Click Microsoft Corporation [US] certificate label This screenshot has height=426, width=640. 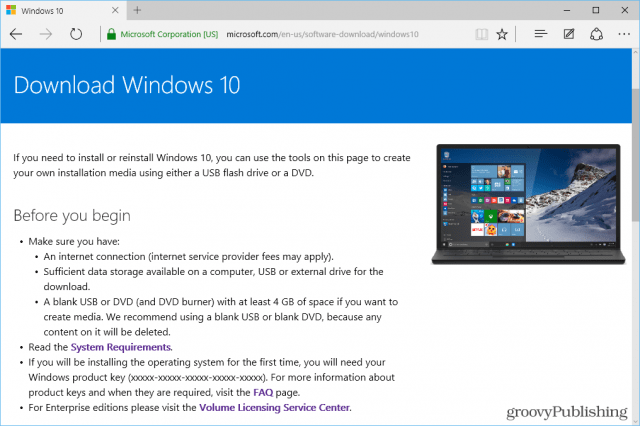point(169,34)
